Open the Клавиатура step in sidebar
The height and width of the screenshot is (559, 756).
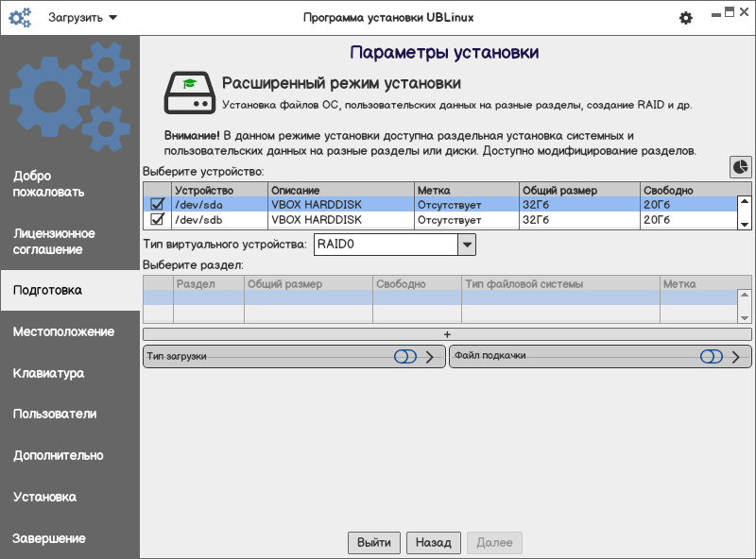coord(48,373)
